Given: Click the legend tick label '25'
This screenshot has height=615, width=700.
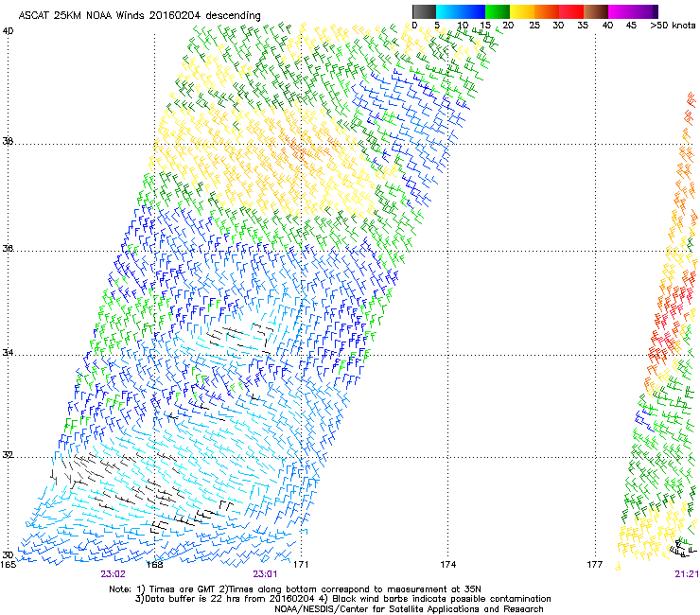Looking at the screenshot, I should (534, 26).
